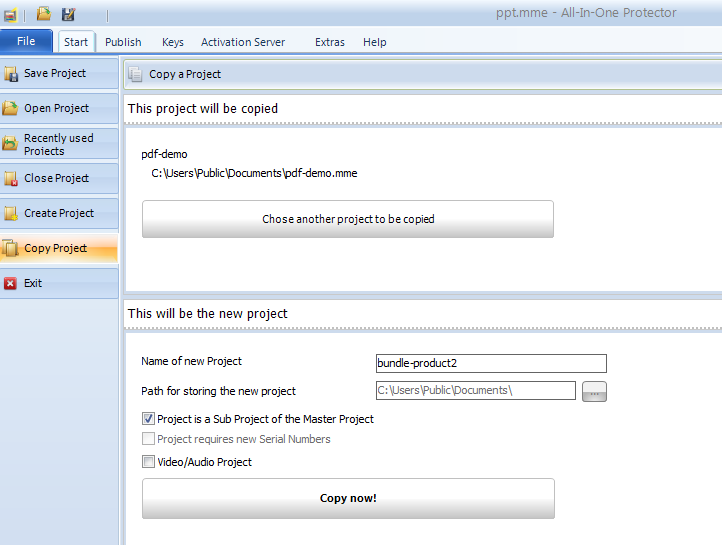Open the path browse ellipsis button
This screenshot has width=722, height=545.
594,392
